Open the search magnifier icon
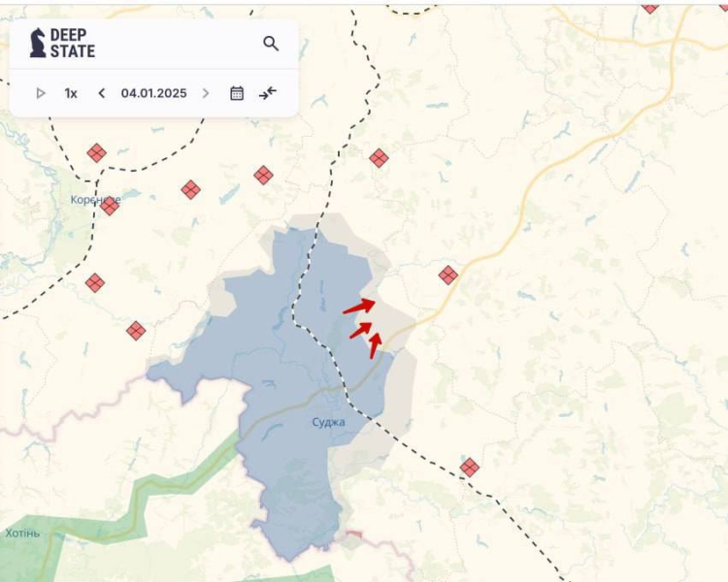Viewport: 728px width, 582px height. 271,44
